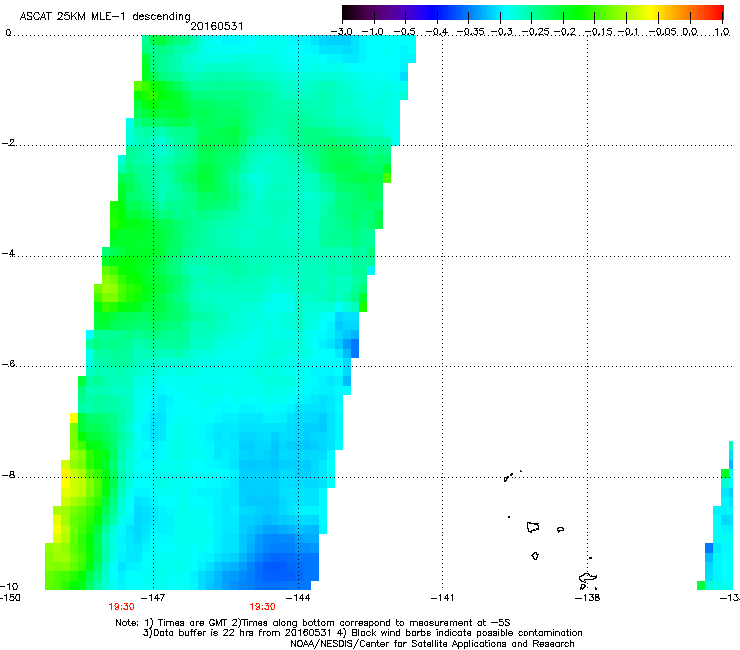The height and width of the screenshot is (650, 740).
Task: Click the longitude label -141
Action: 442,598
